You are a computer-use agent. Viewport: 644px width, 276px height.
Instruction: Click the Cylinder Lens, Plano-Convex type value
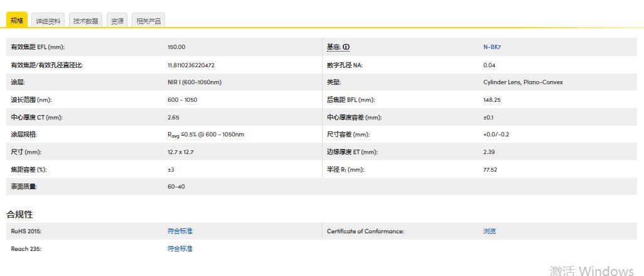(x=523, y=82)
